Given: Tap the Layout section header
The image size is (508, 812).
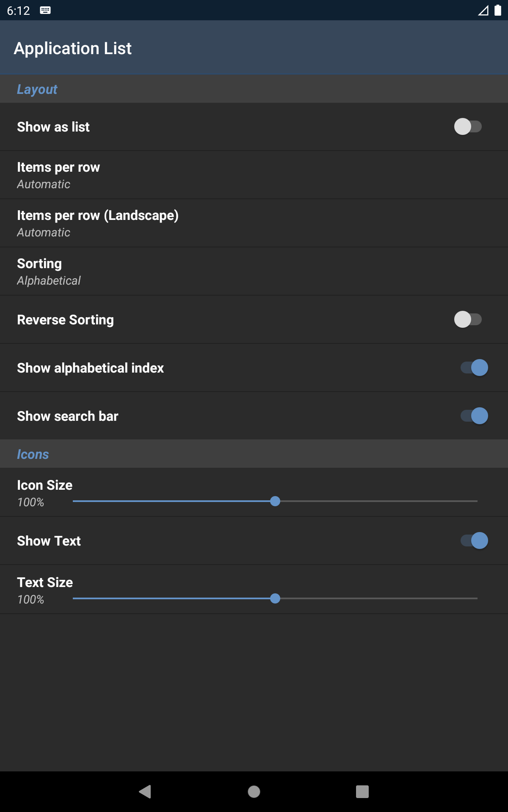Looking at the screenshot, I should pyautogui.click(x=37, y=89).
